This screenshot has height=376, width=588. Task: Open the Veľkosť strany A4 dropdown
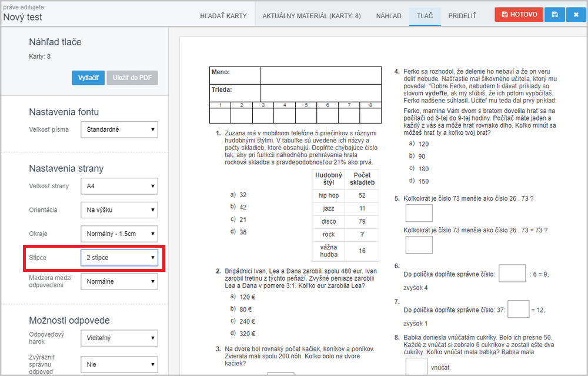(119, 186)
